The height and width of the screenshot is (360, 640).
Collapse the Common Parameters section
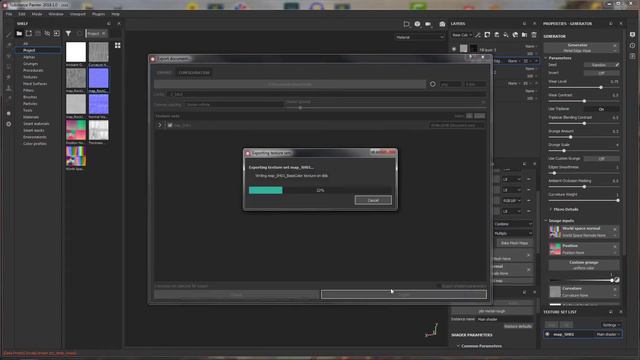click(458, 346)
